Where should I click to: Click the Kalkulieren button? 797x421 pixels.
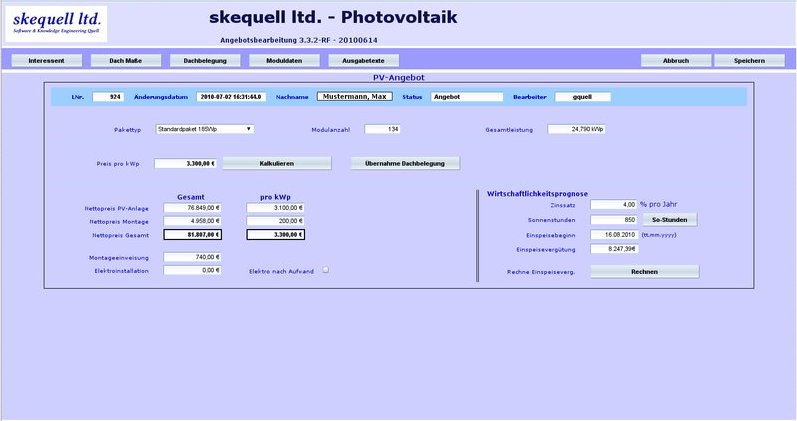pyautogui.click(x=277, y=163)
